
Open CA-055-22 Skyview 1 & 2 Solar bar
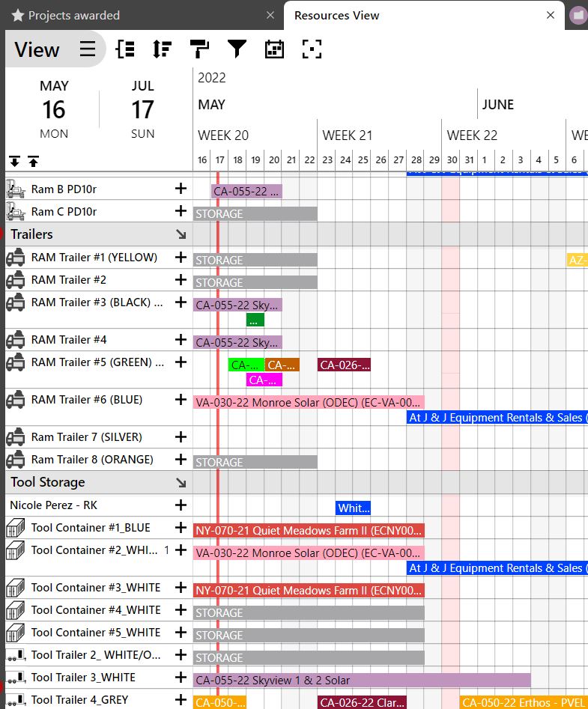[x=362, y=680]
